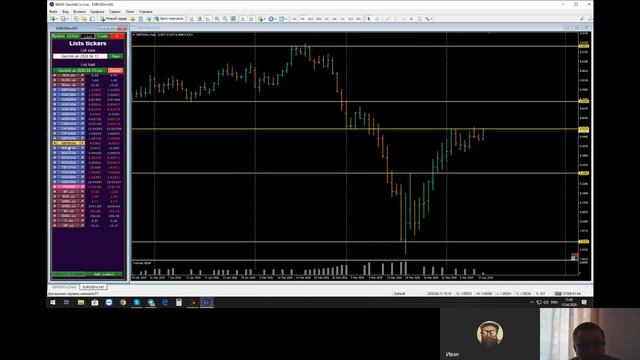Viewport: 640px width, 360px height.
Task: Toggle chart shift icon
Action: (x=251, y=19)
